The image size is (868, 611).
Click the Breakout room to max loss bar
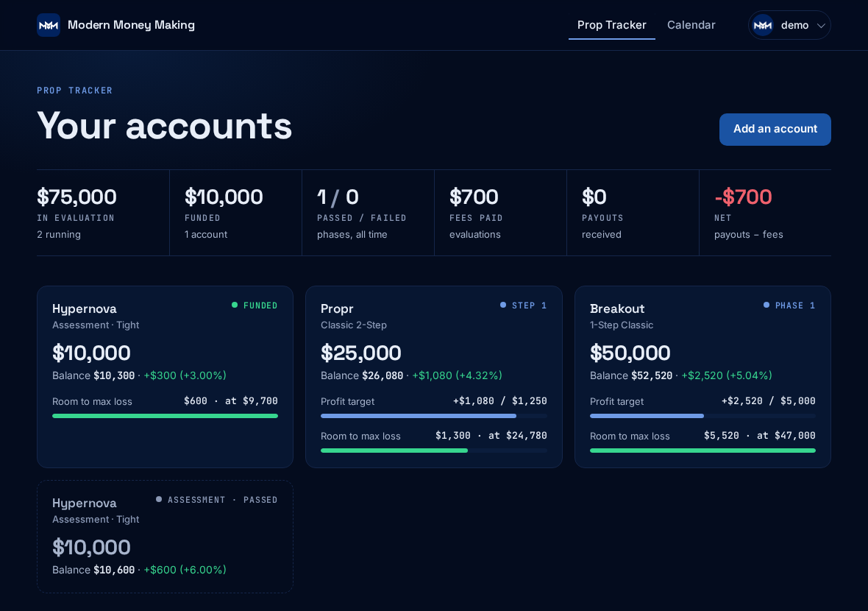(702, 451)
